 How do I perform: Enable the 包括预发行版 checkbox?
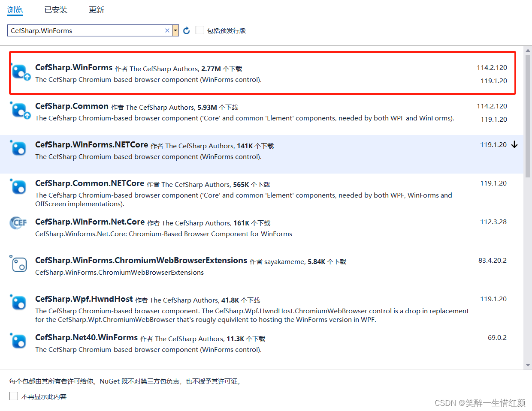tap(200, 30)
